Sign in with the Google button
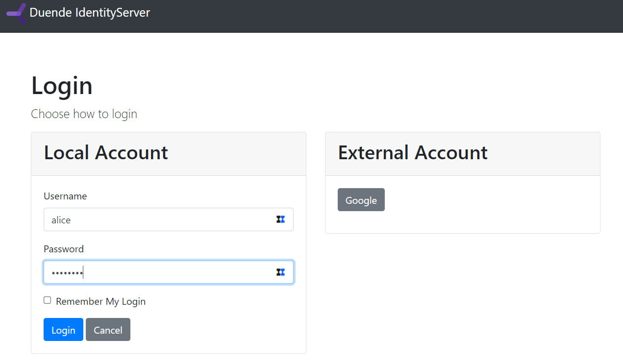 coord(361,200)
